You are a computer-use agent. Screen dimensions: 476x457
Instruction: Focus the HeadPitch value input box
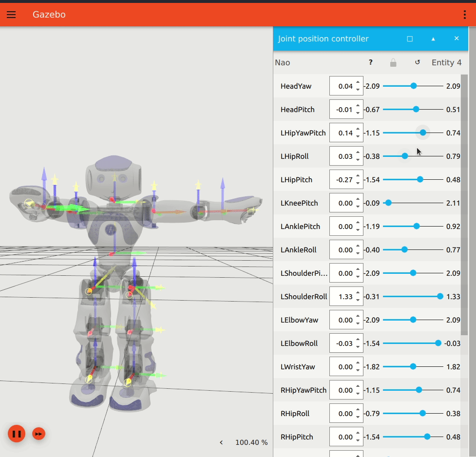(x=346, y=110)
